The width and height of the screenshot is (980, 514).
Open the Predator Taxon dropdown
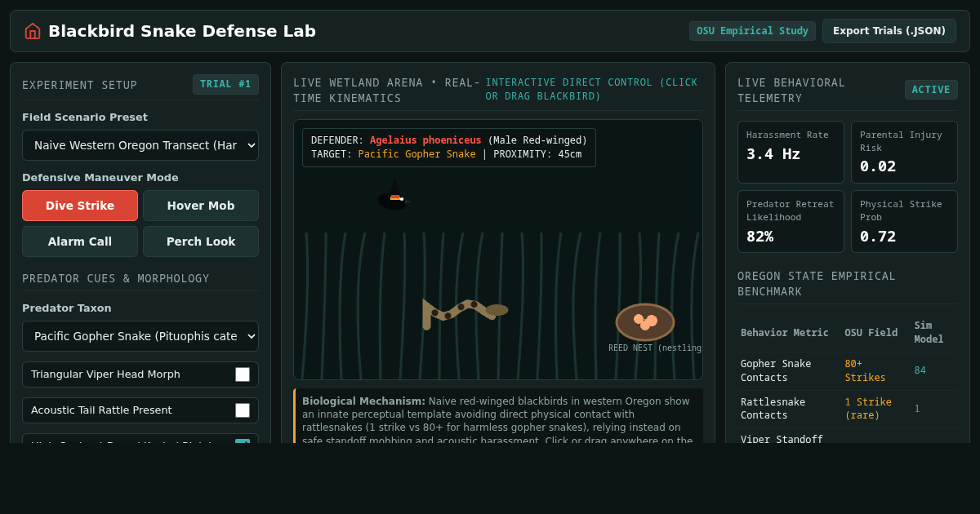tap(140, 336)
